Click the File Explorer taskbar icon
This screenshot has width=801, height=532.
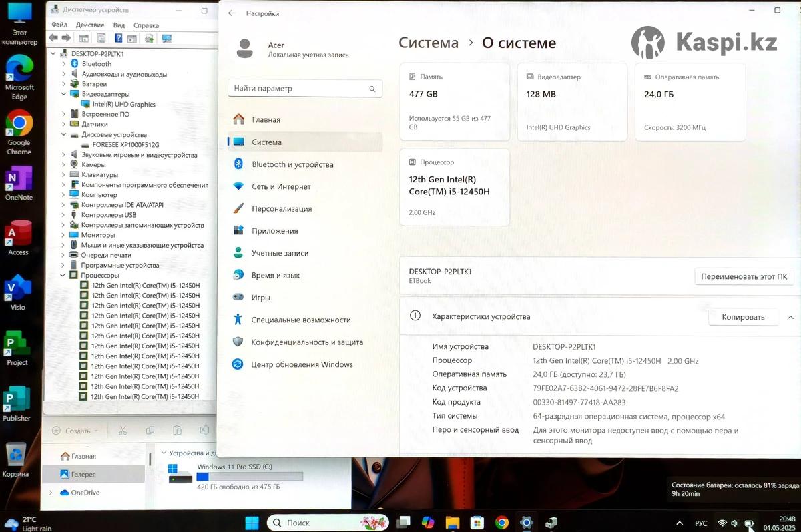[452, 523]
